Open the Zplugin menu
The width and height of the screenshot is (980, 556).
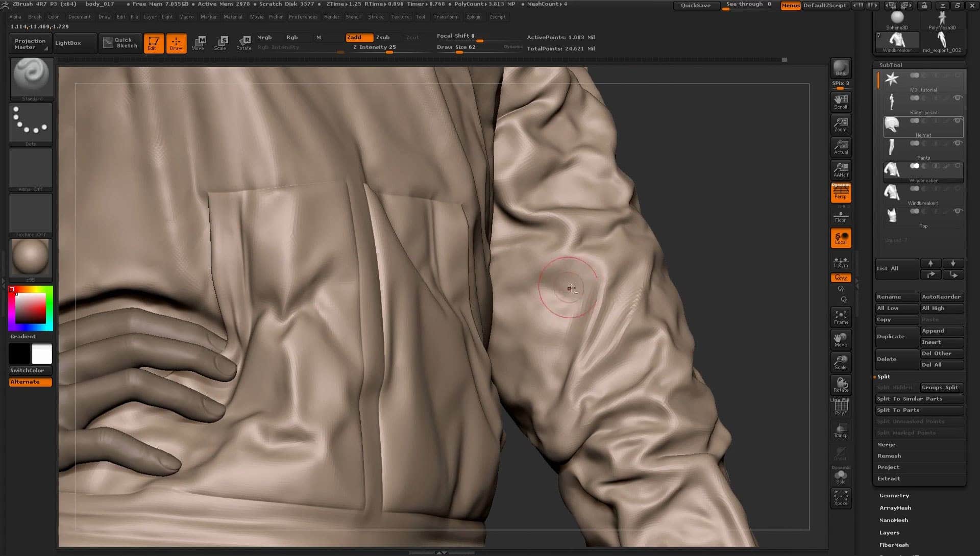click(474, 17)
